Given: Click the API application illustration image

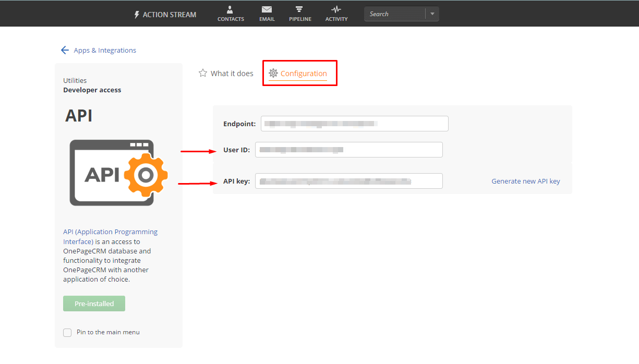Looking at the screenshot, I should click(118, 172).
